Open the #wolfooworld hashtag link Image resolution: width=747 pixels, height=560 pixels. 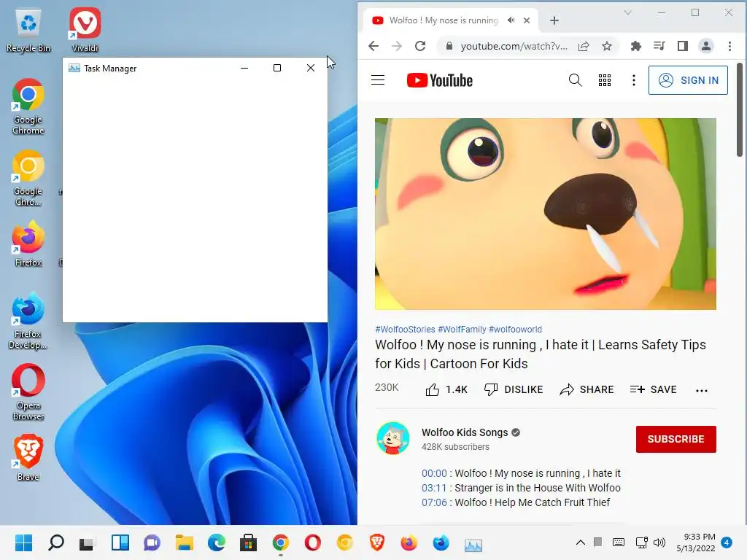(x=515, y=329)
